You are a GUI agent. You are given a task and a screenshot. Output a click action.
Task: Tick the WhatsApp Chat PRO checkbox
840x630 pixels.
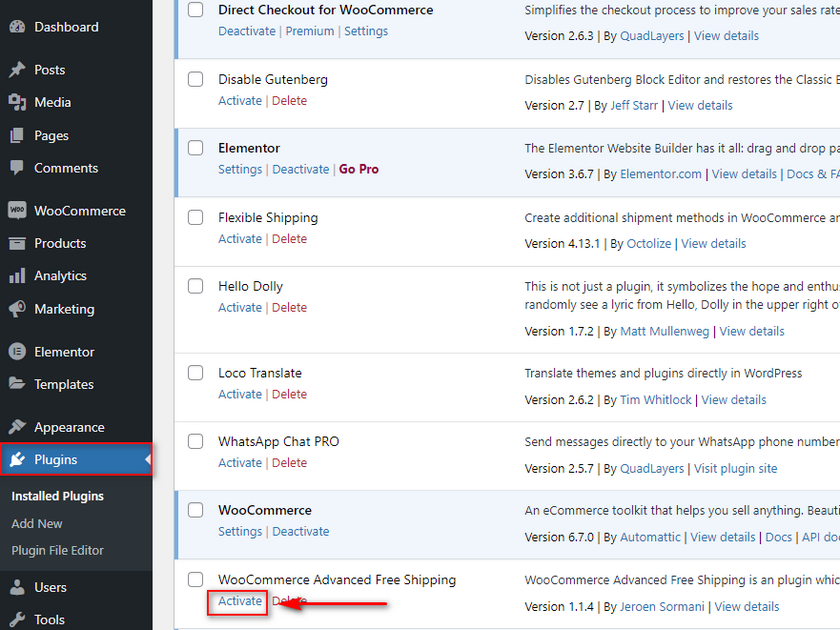click(196, 441)
